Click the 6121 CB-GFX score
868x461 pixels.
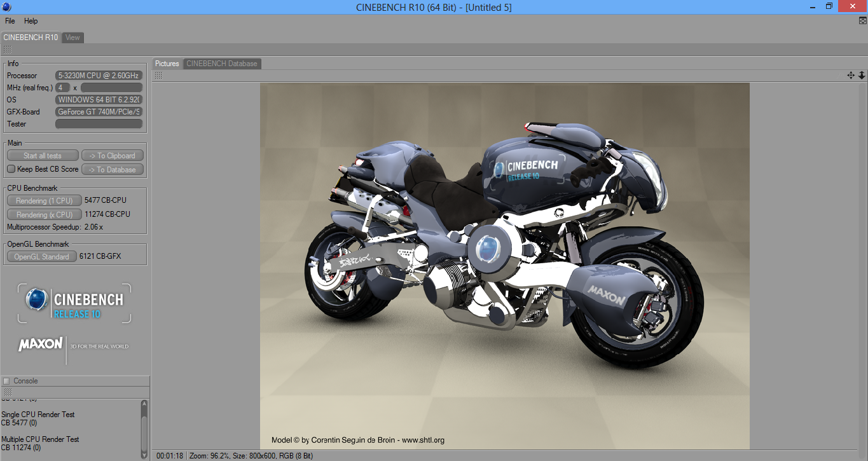100,256
